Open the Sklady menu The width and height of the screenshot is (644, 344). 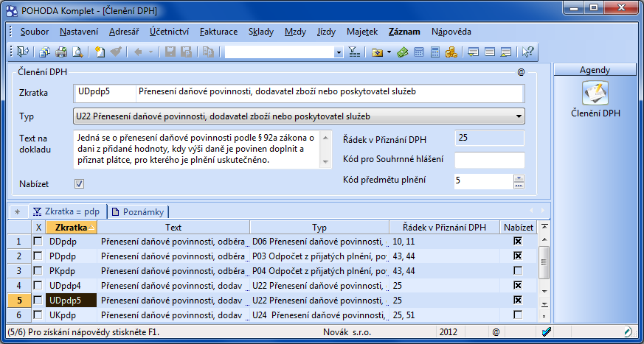[x=261, y=32]
